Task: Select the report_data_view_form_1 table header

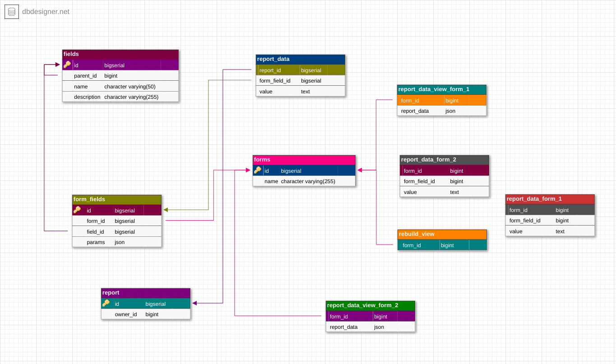Action: (441, 89)
